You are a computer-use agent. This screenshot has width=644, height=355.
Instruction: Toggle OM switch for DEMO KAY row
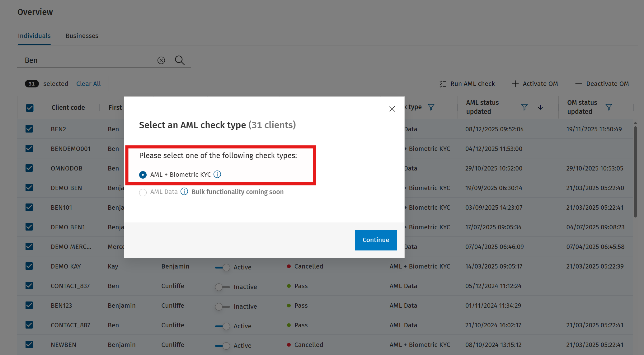(223, 267)
